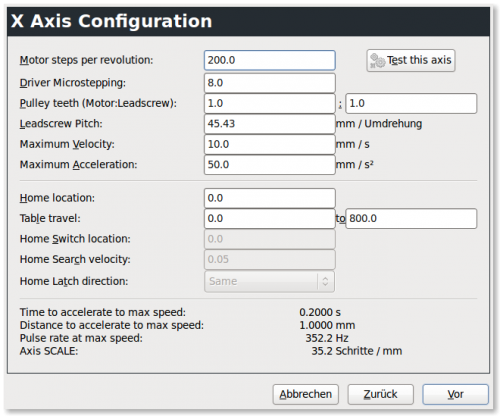Click the Motor pulley teeth field

270,103
